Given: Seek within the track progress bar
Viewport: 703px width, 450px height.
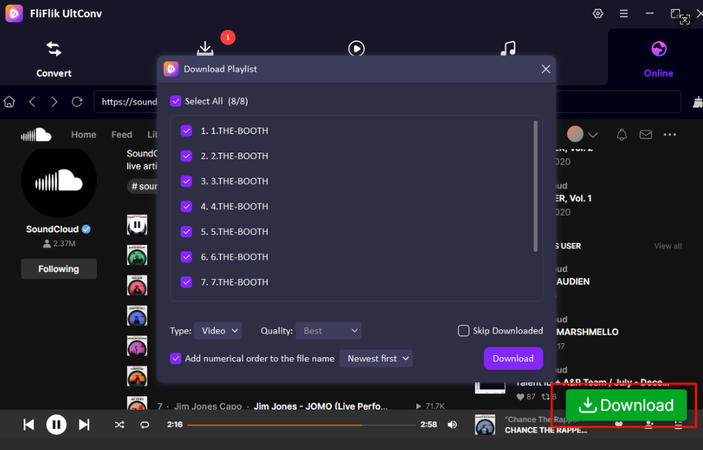Looking at the screenshot, I should click(x=301, y=425).
